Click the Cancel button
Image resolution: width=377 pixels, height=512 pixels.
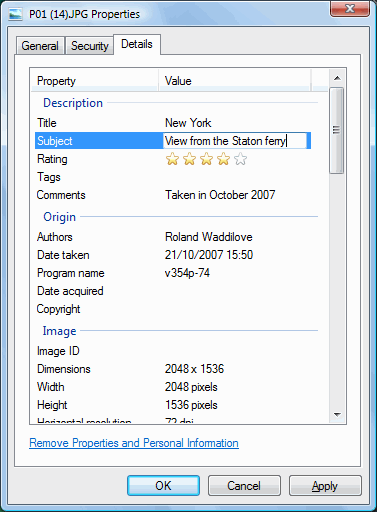244,486
